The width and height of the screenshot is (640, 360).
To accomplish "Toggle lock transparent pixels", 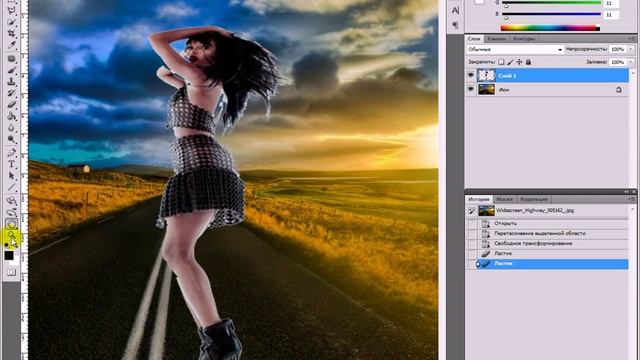I will [x=501, y=62].
